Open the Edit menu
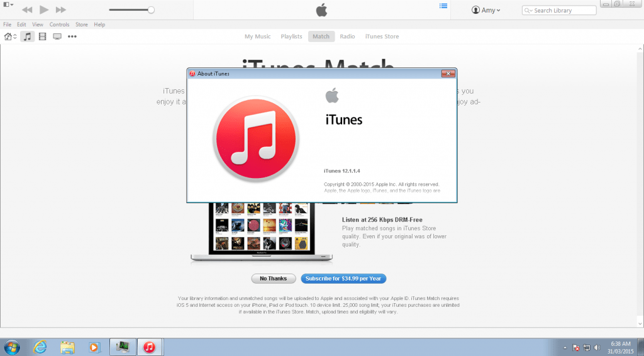Viewport: 644px width, 356px height. [x=21, y=25]
